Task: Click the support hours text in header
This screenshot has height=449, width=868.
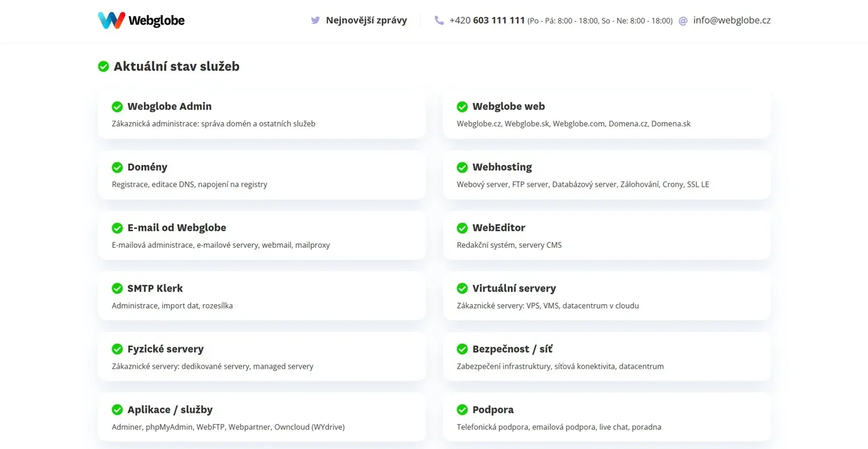Action: (600, 21)
